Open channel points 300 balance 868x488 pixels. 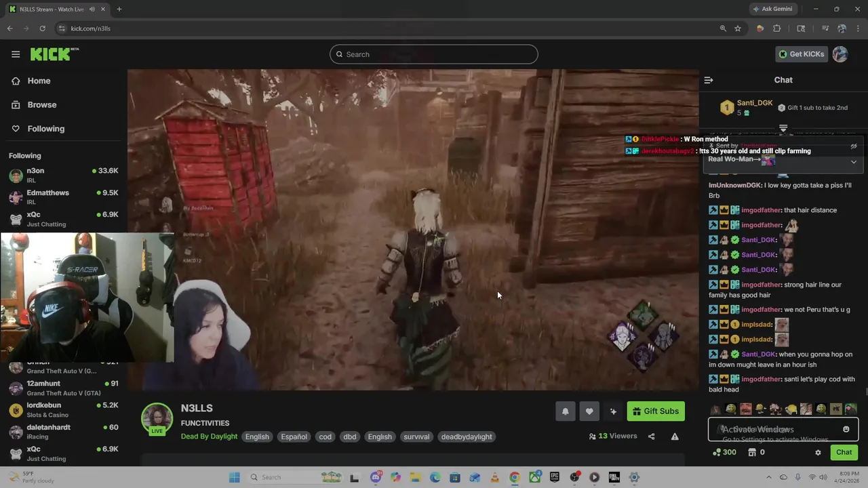pyautogui.click(x=724, y=452)
